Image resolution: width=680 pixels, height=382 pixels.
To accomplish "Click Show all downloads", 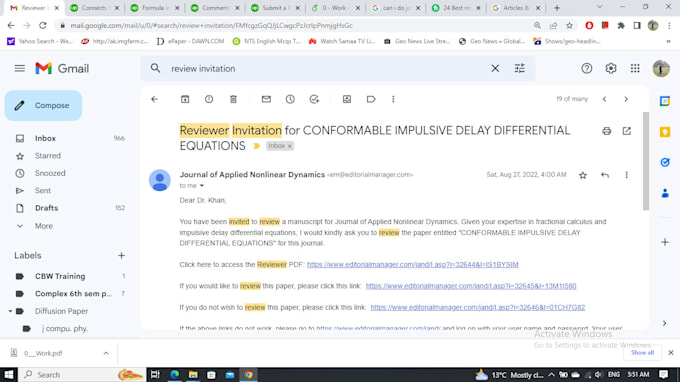I will [x=642, y=353].
